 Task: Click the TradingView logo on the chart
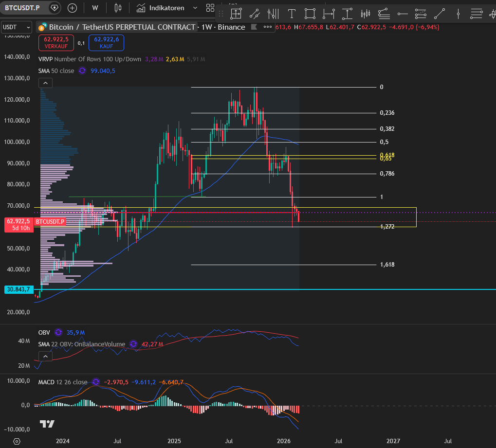coord(47,424)
